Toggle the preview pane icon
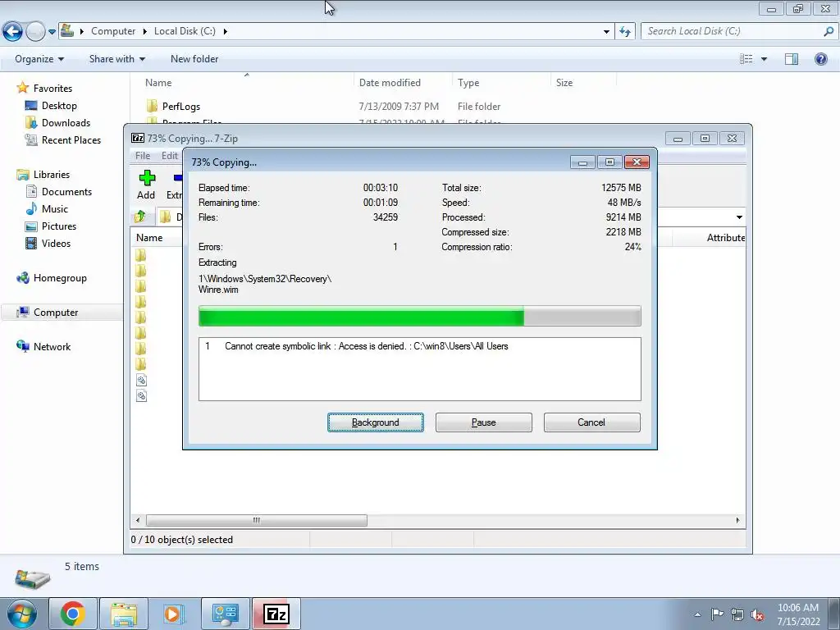Screen dimensions: 840x630 point(792,59)
